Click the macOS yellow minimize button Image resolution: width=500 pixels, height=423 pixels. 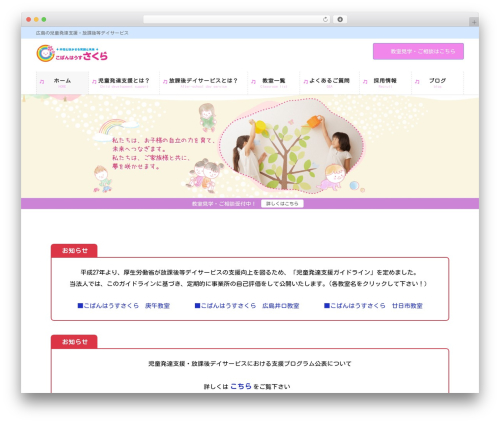36,20
